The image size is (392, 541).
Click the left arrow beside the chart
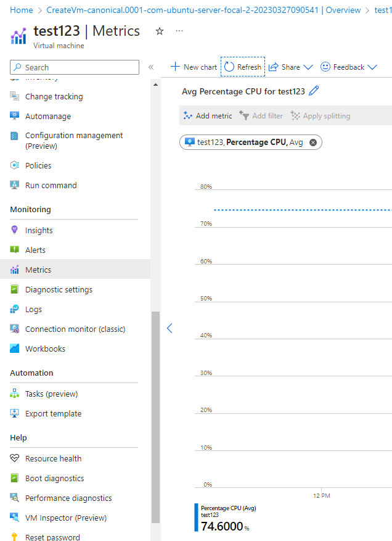[169, 328]
